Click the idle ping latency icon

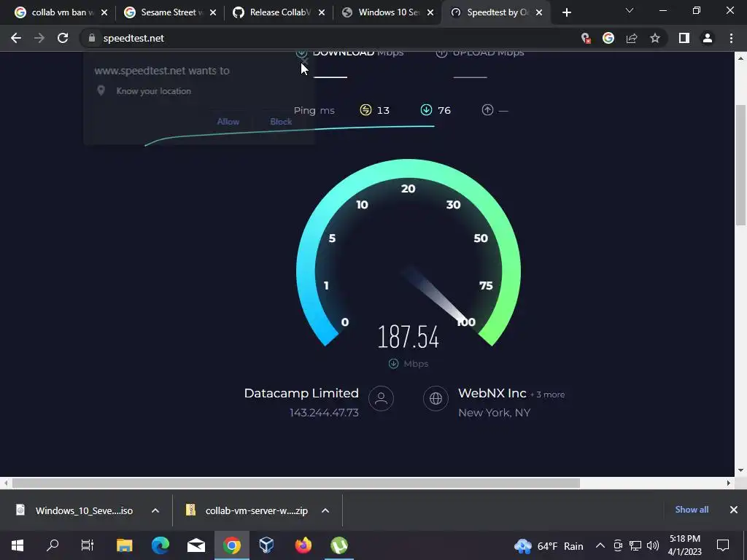365,110
